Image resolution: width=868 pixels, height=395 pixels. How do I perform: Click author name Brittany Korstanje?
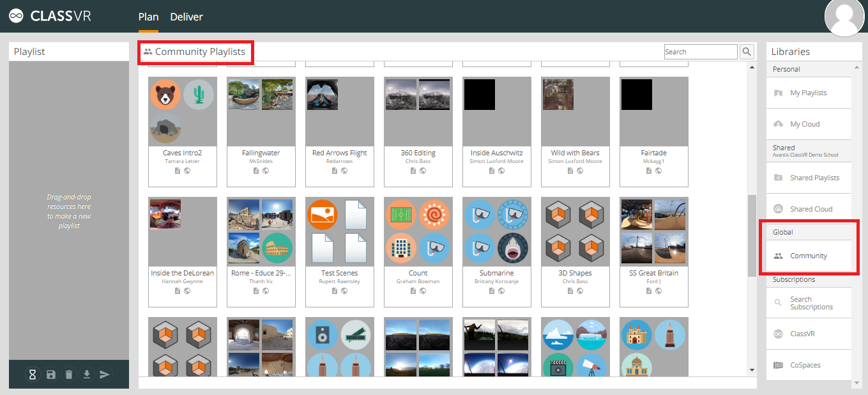pos(497,281)
